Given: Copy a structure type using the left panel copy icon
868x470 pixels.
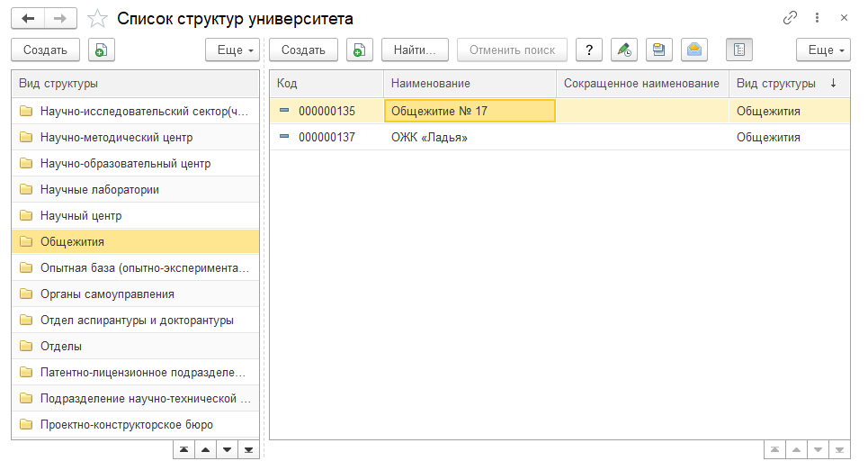Looking at the screenshot, I should pos(101,50).
